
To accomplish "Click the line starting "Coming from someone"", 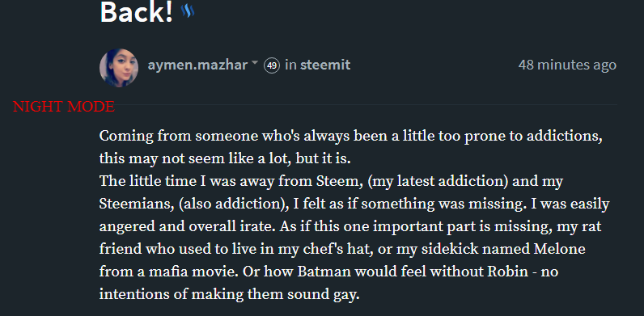I will click(x=351, y=137).
